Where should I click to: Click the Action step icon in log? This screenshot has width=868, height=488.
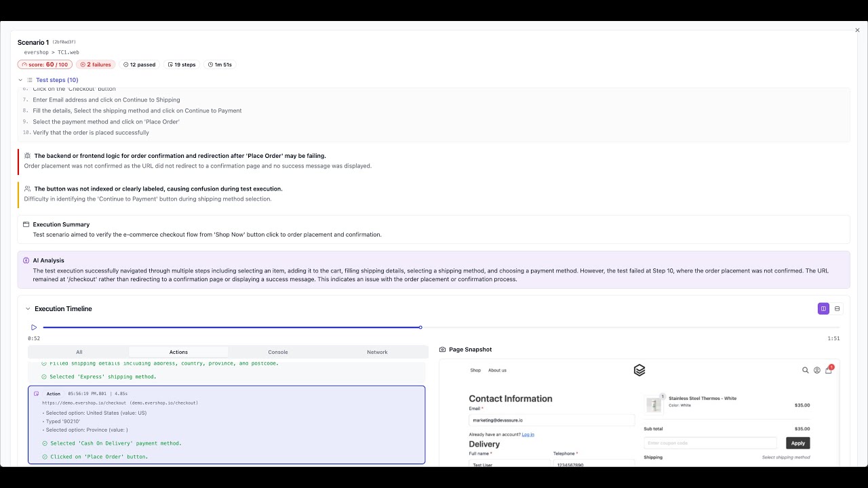pyautogui.click(x=37, y=394)
